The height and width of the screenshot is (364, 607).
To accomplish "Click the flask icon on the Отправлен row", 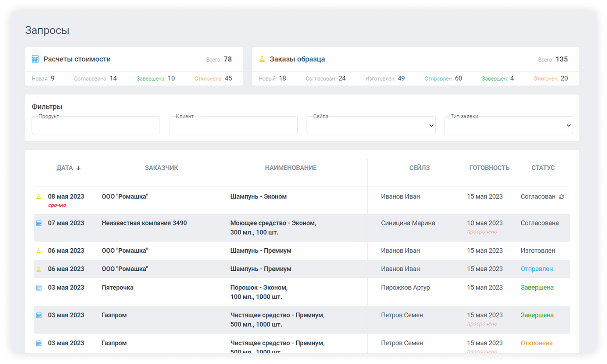I will [x=39, y=269].
